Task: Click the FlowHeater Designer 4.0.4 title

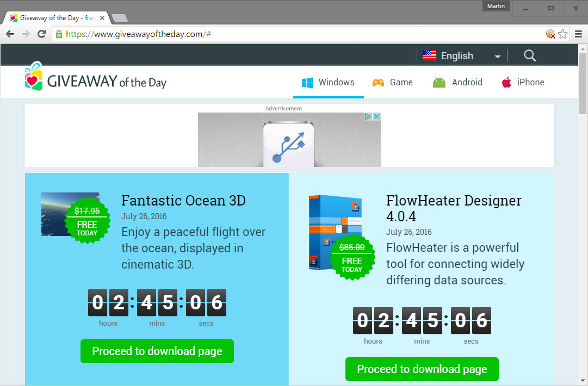Action: click(454, 208)
